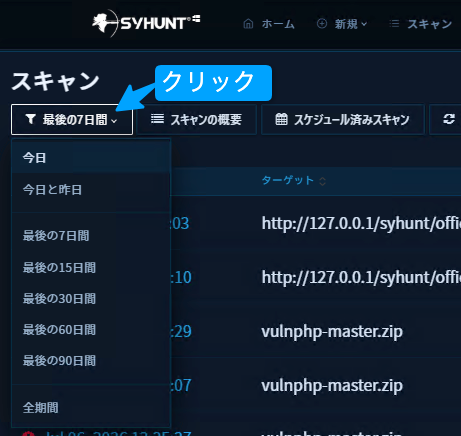Image resolution: width=461 pixels, height=436 pixels.
Task: Click the list icon on スキャンの概要
Action: coord(157,119)
